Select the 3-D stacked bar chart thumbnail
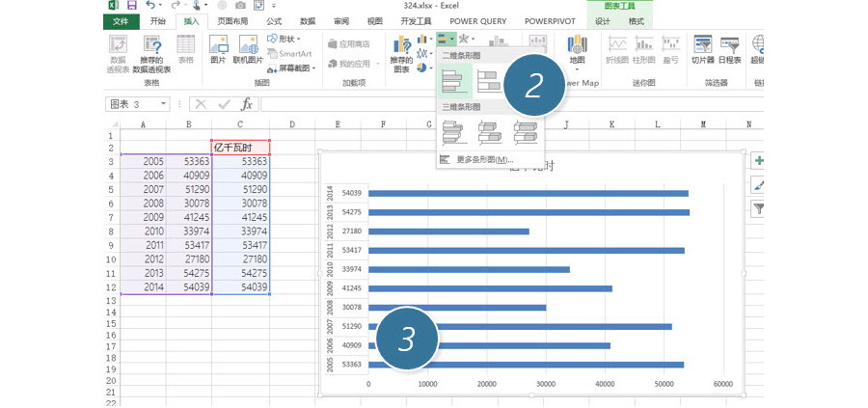 click(x=490, y=133)
